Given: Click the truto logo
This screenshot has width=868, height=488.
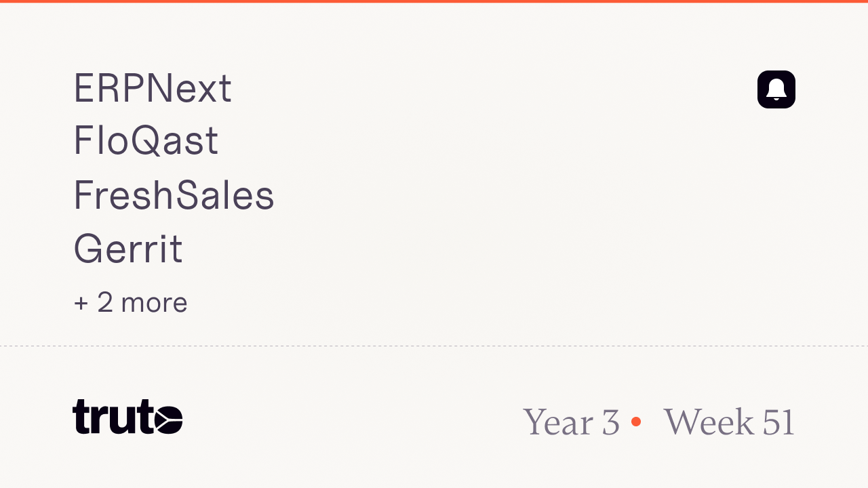Looking at the screenshot, I should (127, 416).
